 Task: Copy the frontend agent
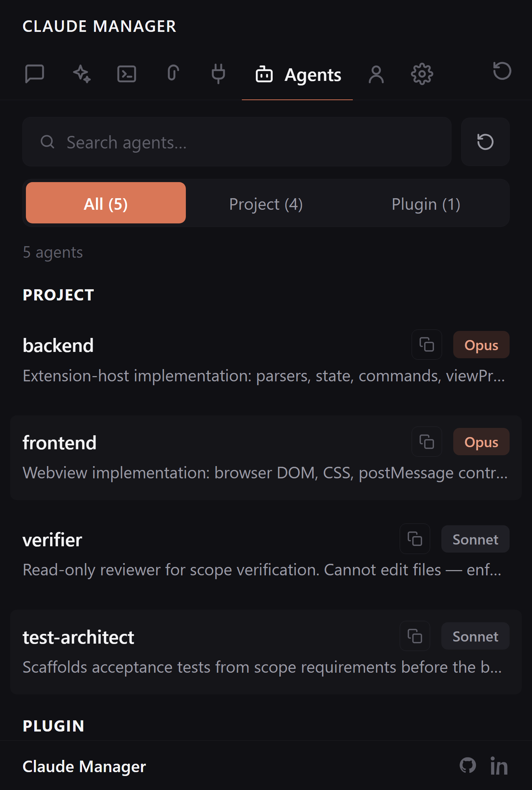click(x=427, y=442)
